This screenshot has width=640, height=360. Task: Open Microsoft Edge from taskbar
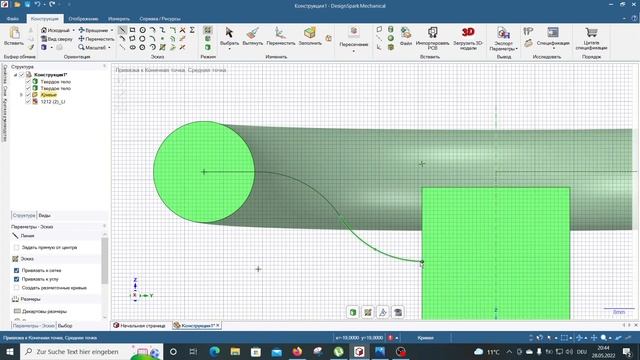tap(214, 351)
